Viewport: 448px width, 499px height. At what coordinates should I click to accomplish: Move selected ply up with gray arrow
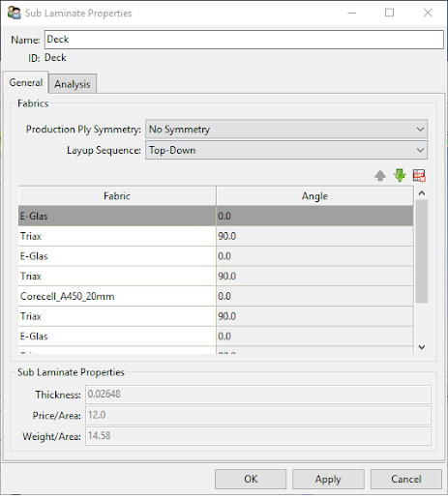[380, 176]
